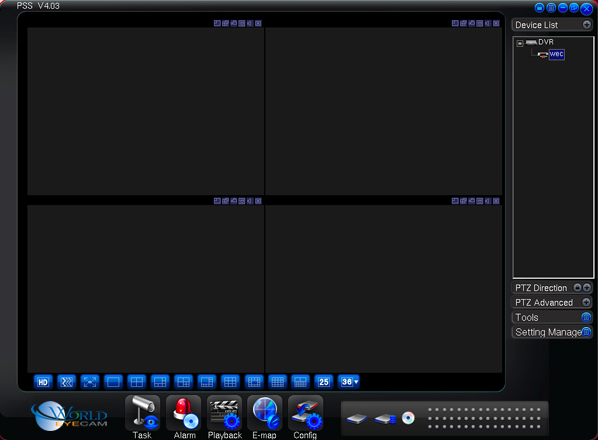Expand the PTZ Advanced panel

pyautogui.click(x=587, y=302)
